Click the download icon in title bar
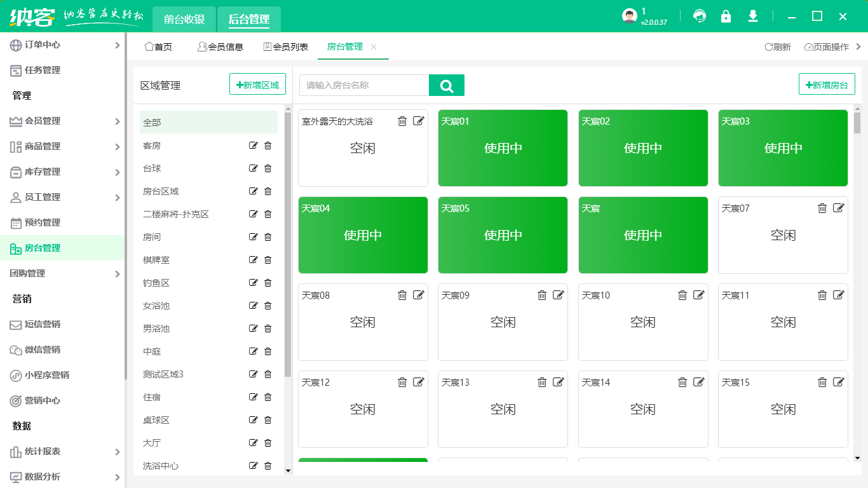Viewport: 868px width, 488px height. tap(753, 17)
